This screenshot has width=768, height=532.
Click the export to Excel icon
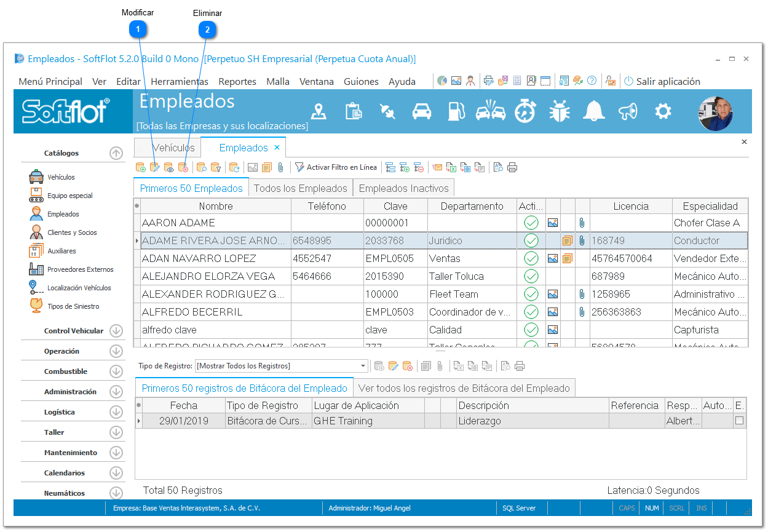tap(451, 167)
